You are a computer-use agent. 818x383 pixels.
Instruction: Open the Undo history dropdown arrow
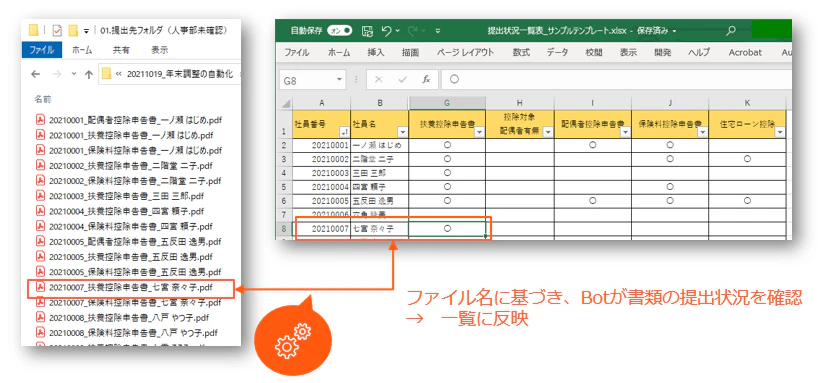point(398,31)
